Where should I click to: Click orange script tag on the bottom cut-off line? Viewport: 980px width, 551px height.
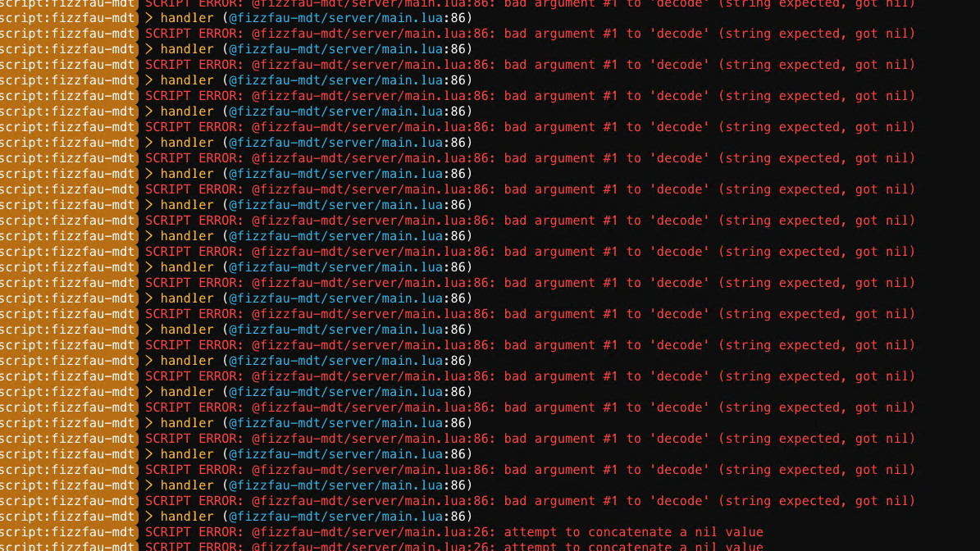click(x=68, y=546)
